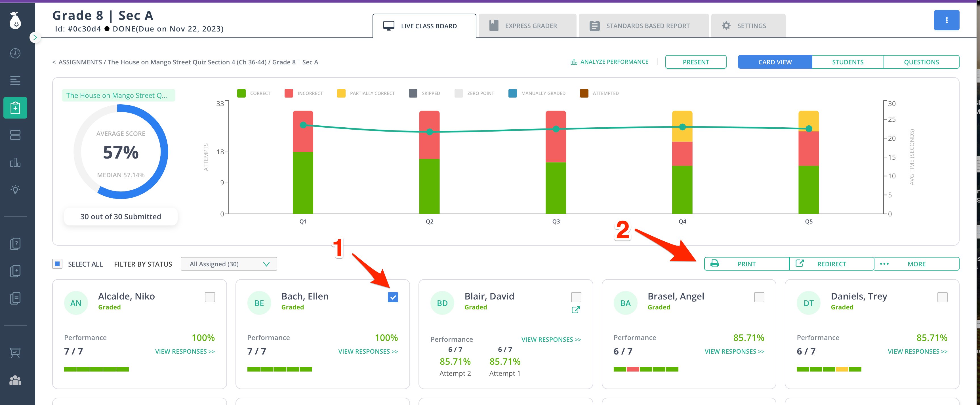
Task: Switch to Card View
Action: point(775,62)
